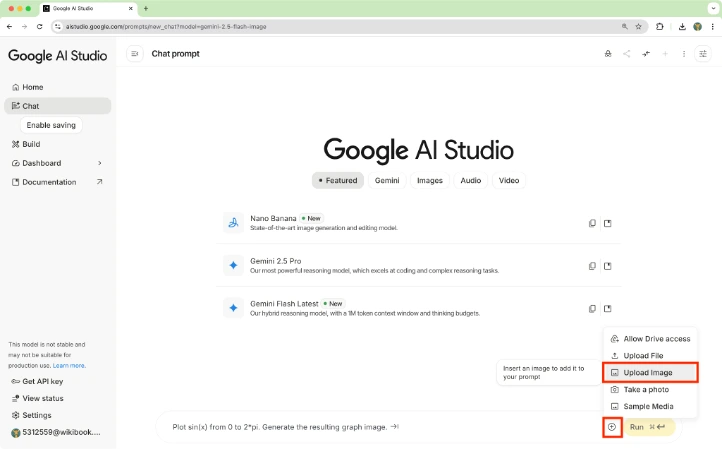Open Nano Banana details icon
Screen dimensions: 722x450
[x=608, y=223]
